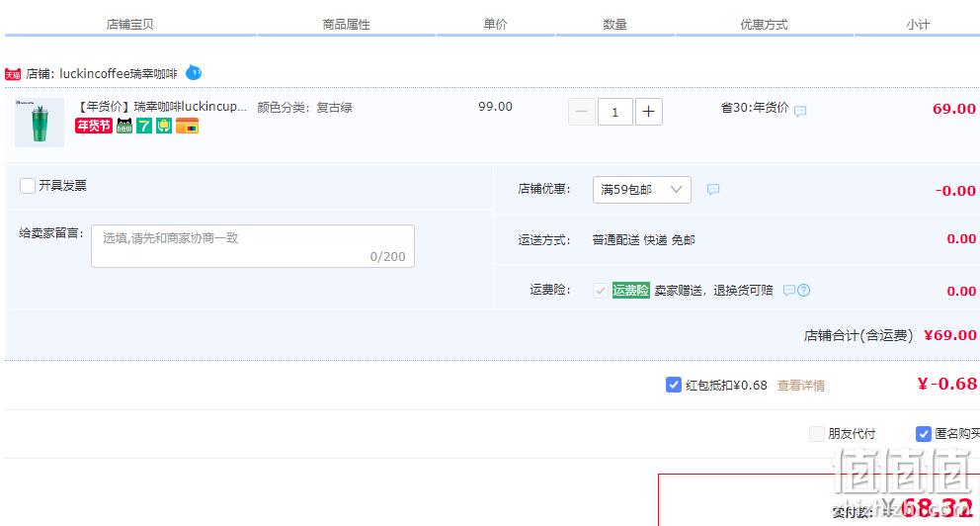Open the 查看详情 red packet link
Screen dimensions: 980x526
coord(800,386)
